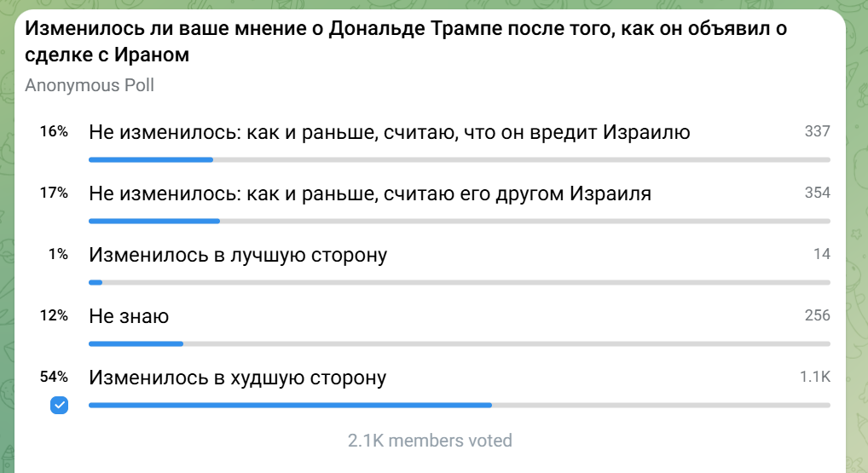Select option 'Изменилось в лучшую сторону'

tap(238, 255)
